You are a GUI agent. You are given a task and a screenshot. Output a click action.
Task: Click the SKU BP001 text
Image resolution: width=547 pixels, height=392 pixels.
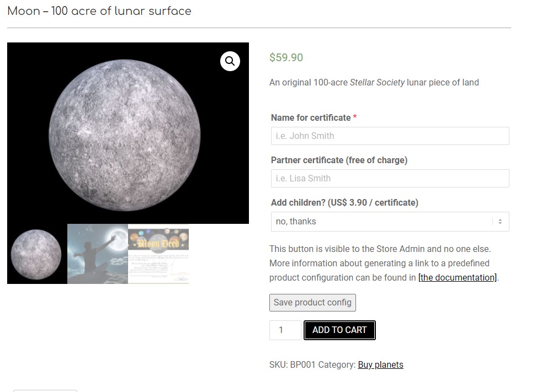(x=293, y=365)
